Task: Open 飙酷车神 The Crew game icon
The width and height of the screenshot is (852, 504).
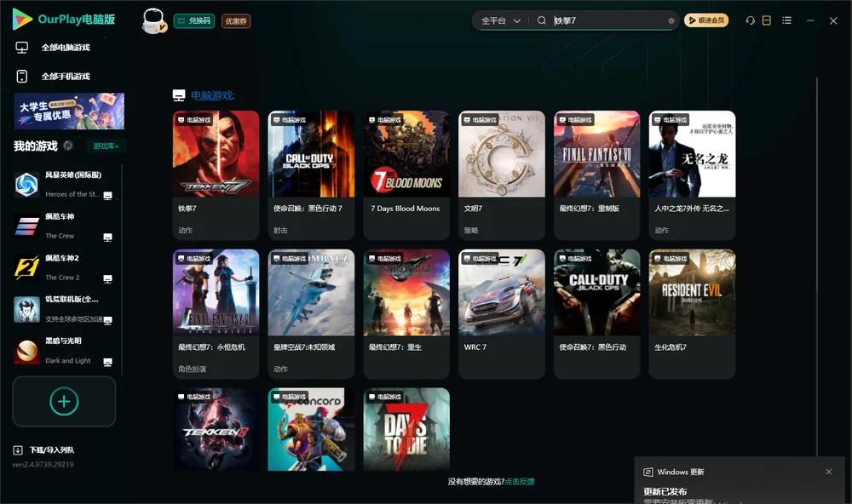Action: click(x=26, y=226)
